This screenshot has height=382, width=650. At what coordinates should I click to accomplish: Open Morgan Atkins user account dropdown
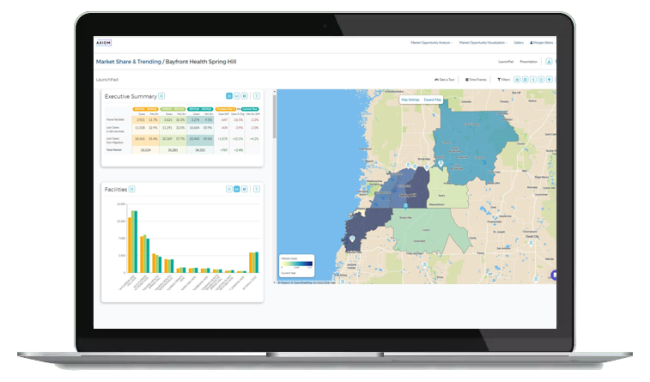542,43
